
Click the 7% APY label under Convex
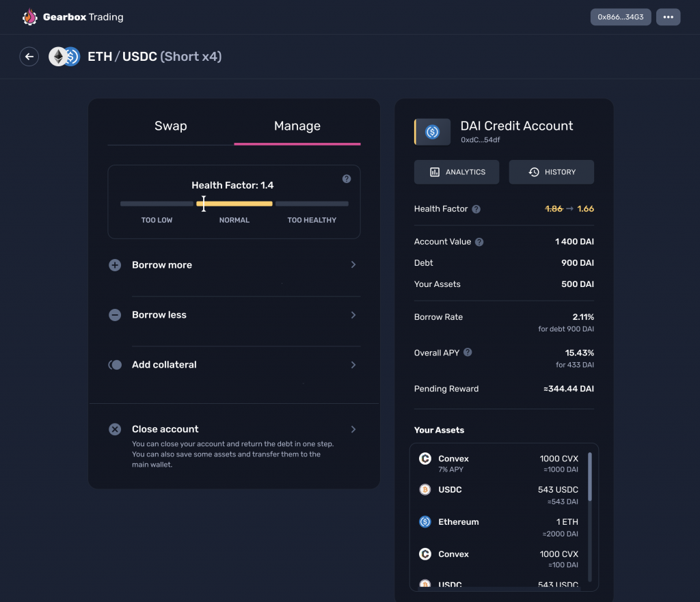450,469
